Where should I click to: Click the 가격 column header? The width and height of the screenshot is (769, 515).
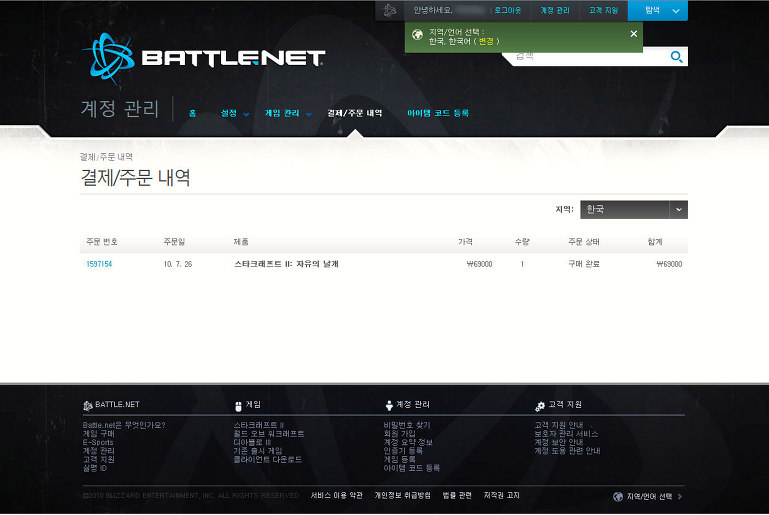[465, 242]
